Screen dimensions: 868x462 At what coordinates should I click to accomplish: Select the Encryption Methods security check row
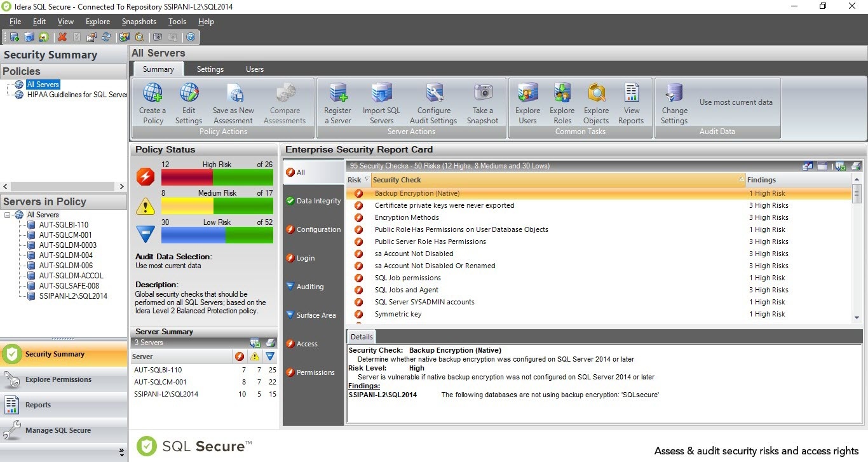[x=599, y=217]
